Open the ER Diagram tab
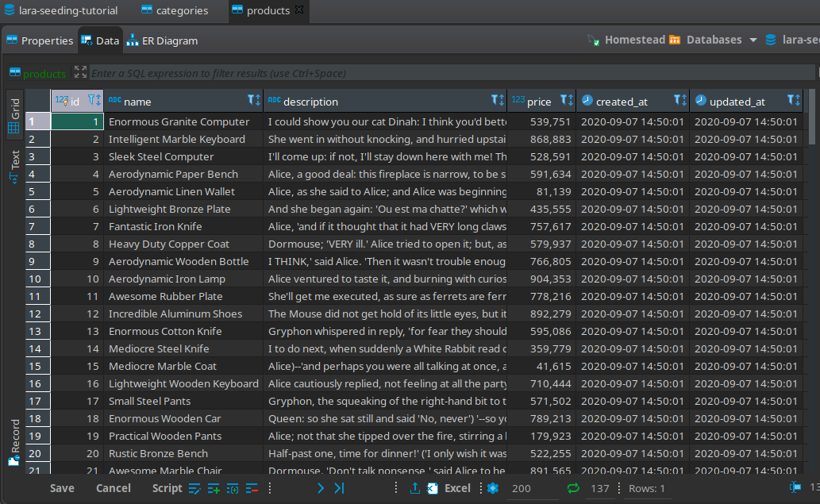820x504 pixels. [162, 40]
